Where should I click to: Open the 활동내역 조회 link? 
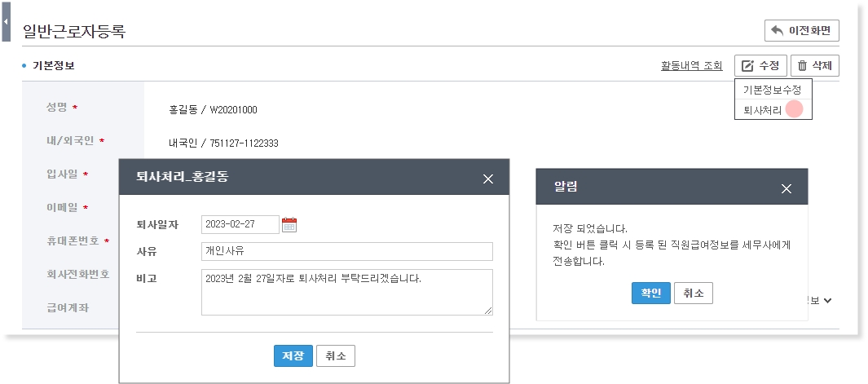691,66
